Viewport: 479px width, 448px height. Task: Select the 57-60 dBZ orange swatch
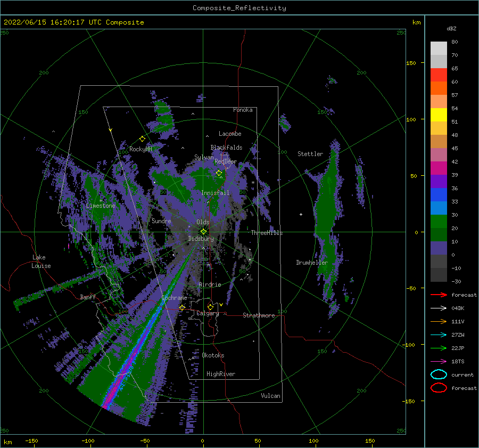[439, 88]
